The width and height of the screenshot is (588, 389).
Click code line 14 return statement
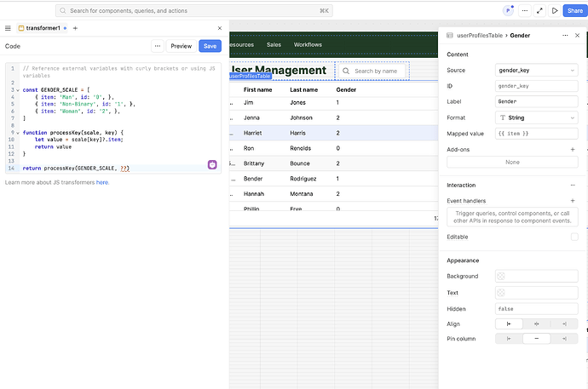pos(76,168)
